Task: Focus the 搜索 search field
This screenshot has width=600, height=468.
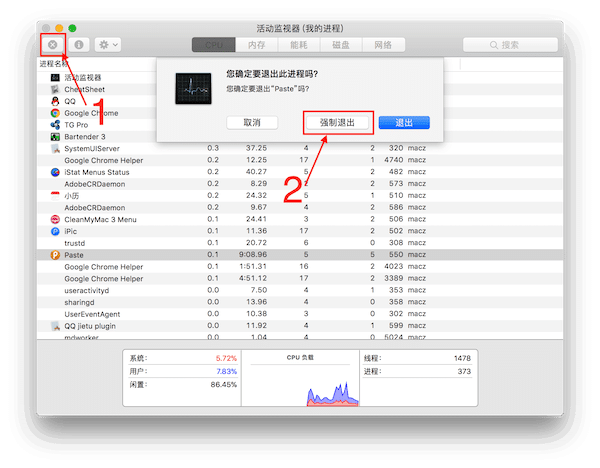Action: click(510, 45)
